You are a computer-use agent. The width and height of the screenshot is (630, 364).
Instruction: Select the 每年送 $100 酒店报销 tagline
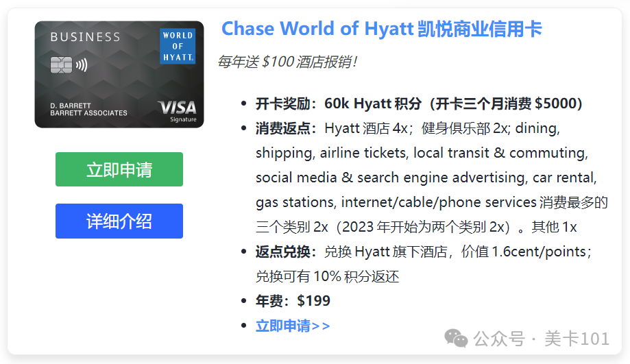[287, 62]
